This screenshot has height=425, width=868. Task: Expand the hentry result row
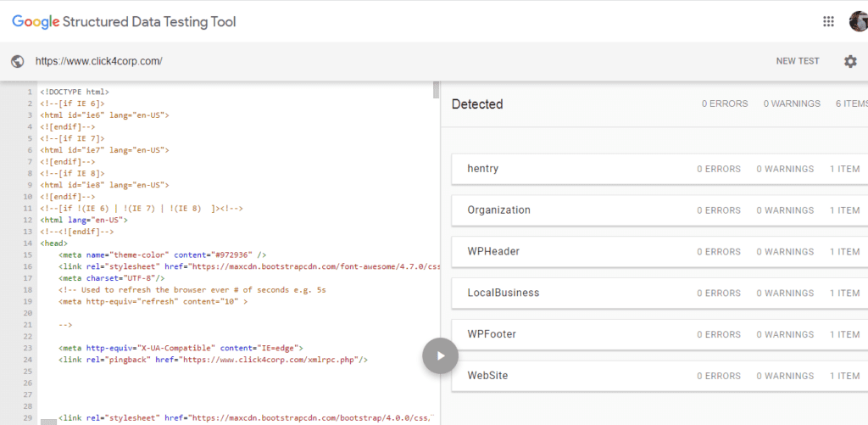659,169
